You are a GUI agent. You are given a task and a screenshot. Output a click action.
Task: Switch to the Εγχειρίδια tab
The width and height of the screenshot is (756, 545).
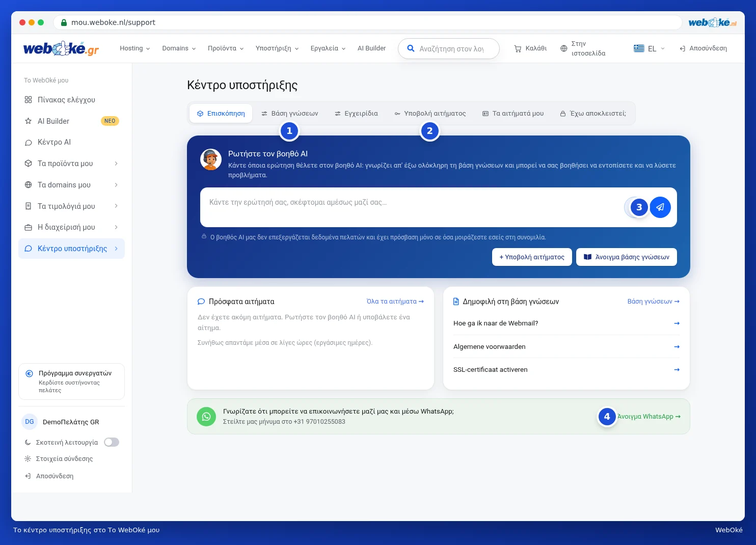(356, 114)
